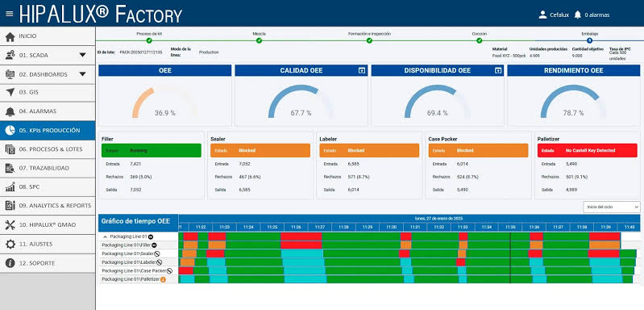
Task: Click the Procesos & Lotes icon
Action: [10, 149]
